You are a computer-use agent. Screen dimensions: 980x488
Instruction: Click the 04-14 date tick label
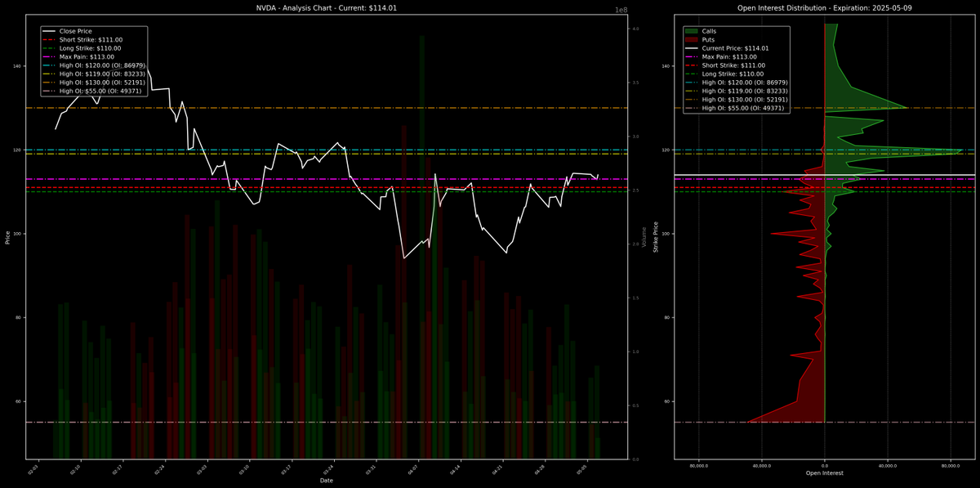point(457,470)
